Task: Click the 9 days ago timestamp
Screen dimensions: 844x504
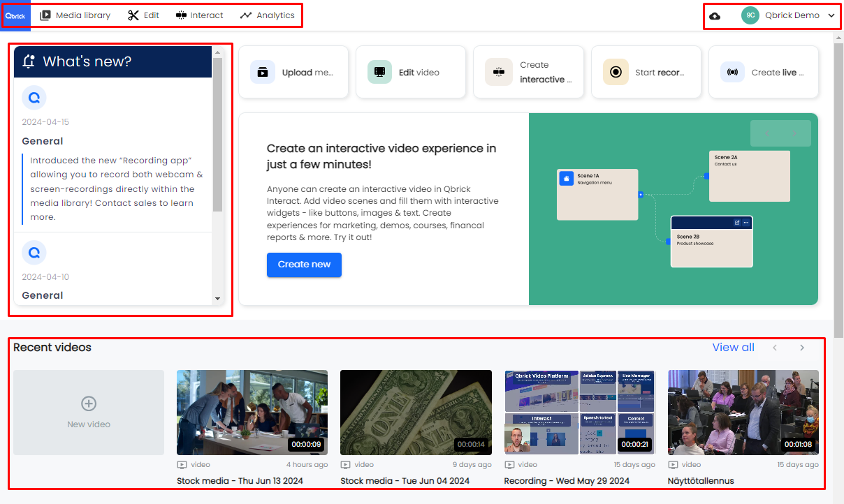Action: click(472, 464)
